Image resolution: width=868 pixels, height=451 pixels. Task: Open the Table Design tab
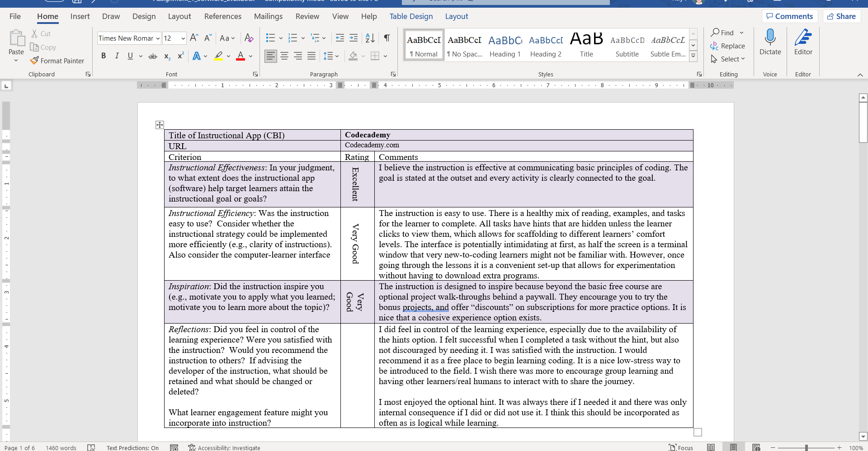tap(411, 16)
